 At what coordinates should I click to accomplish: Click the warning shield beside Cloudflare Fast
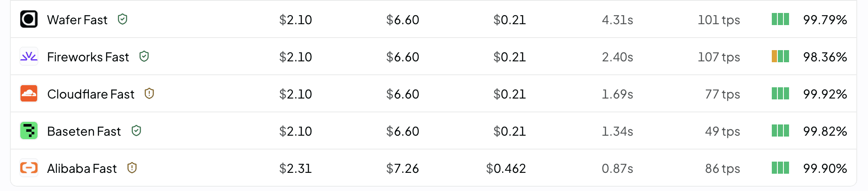(149, 93)
